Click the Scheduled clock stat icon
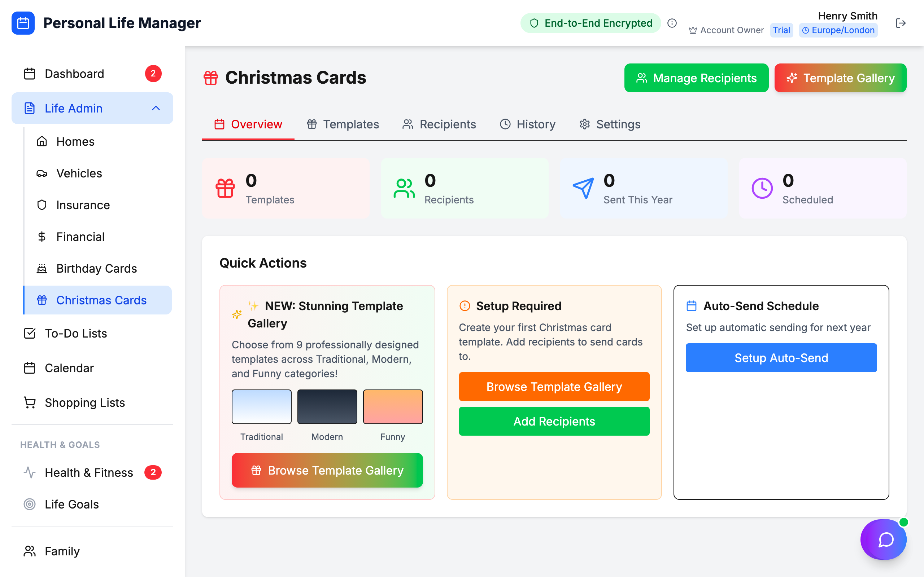 tap(762, 188)
